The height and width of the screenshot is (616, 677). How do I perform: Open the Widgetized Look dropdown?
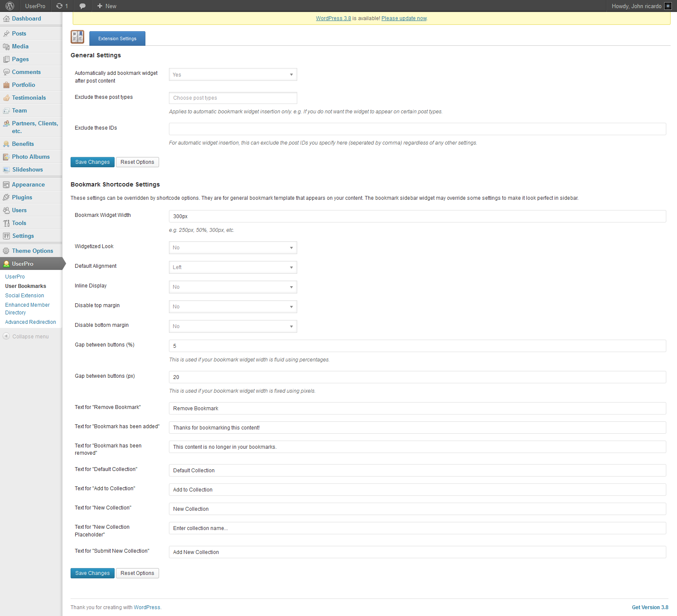(x=233, y=248)
